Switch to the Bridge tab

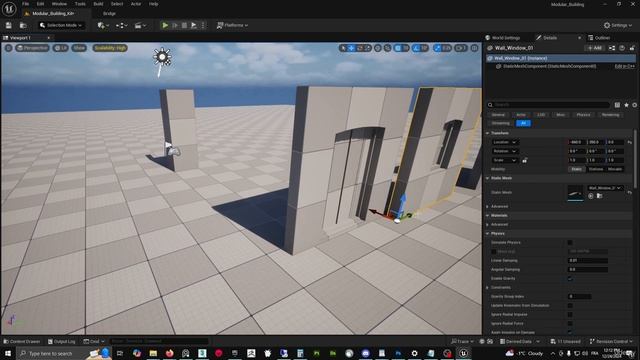coord(109,13)
